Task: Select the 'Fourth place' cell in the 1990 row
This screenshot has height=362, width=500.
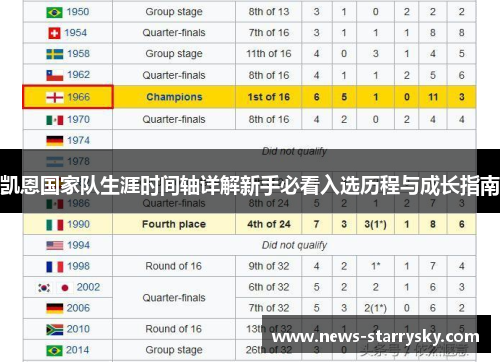Action: (x=174, y=224)
